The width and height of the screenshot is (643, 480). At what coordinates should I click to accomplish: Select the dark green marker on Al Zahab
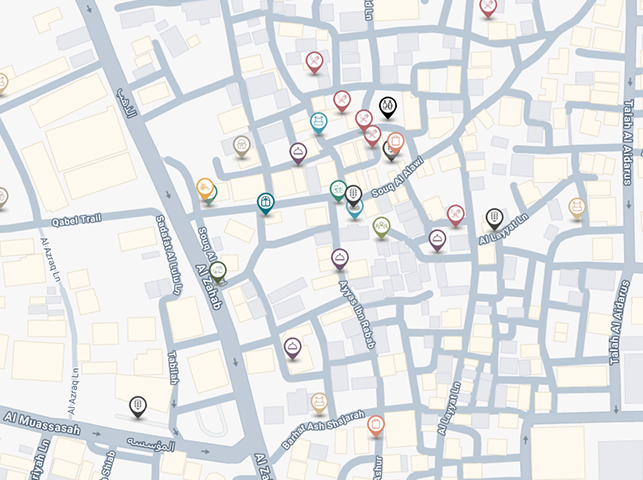coord(218,271)
